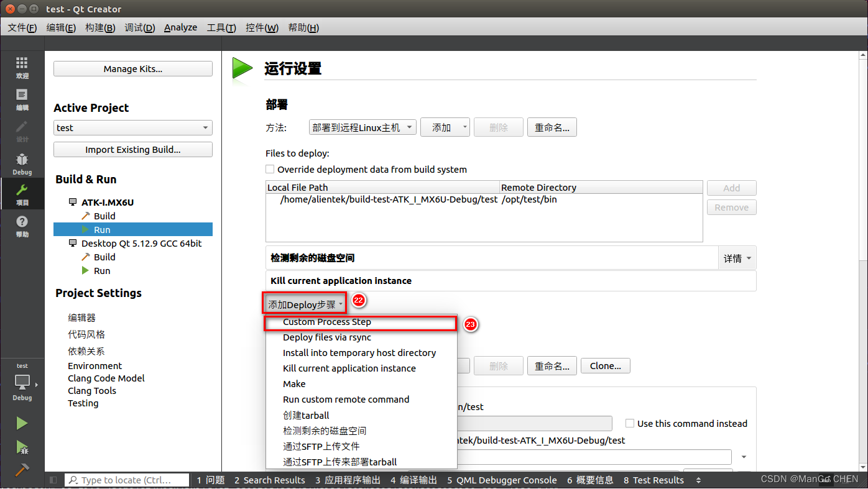868x489 pixels.
Task: Check Override deployment data from build system
Action: [x=270, y=169]
